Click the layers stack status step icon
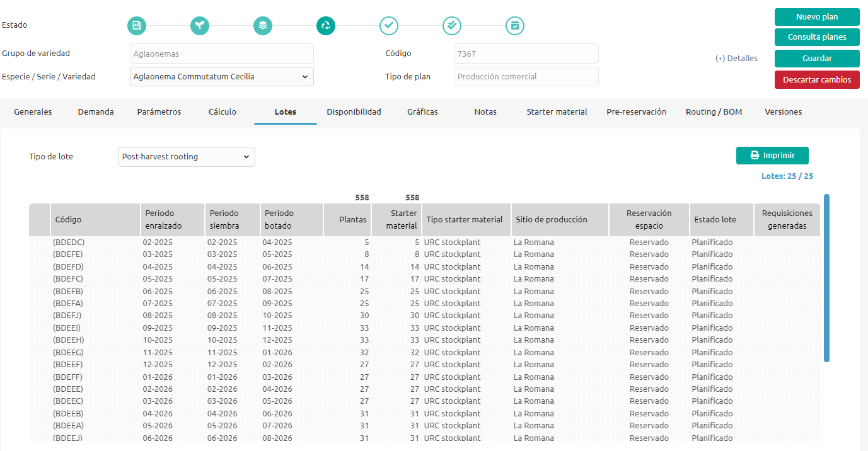Screen dimensions: 868x451 tap(263, 26)
